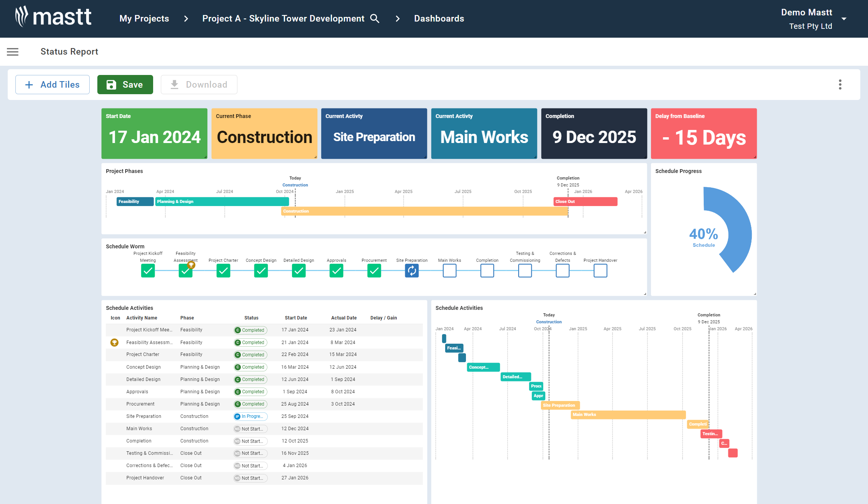Click the empty Project Handover milestone box
Viewport: 868px width, 504px height.
600,271
